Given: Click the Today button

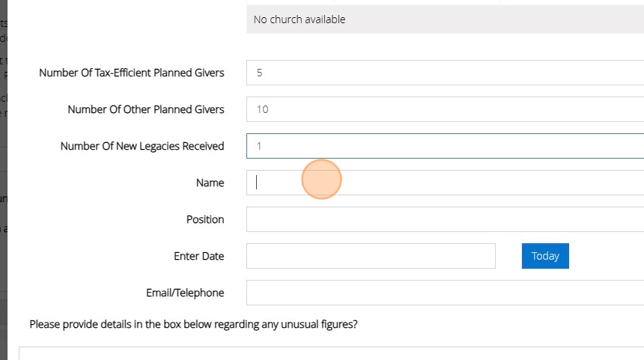Looking at the screenshot, I should click(545, 256).
